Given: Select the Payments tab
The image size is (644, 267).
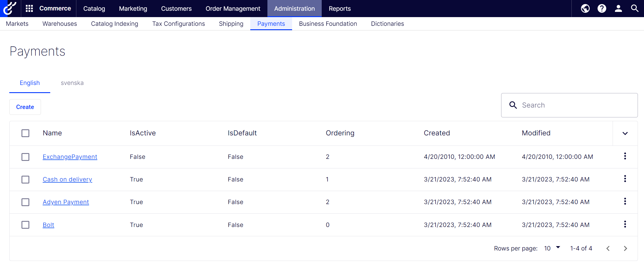Looking at the screenshot, I should pos(271,24).
